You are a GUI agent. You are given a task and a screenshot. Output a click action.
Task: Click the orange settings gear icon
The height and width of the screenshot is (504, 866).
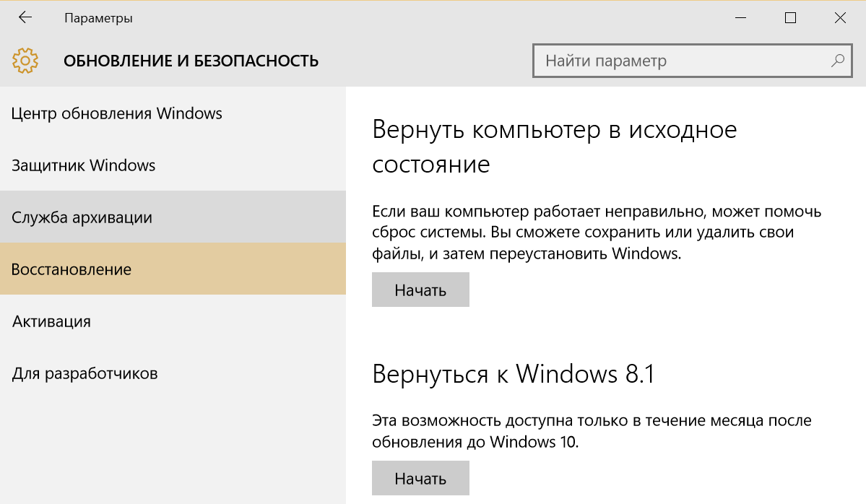click(25, 60)
